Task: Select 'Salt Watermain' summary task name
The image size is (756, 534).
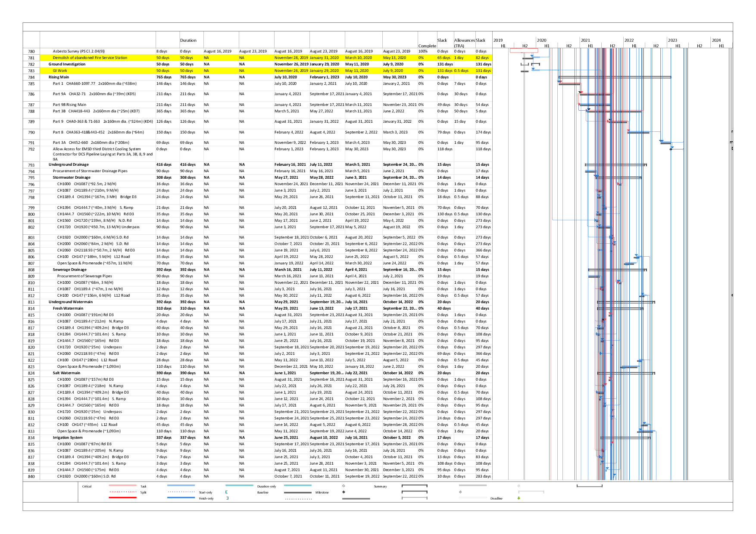Action: pos(66,373)
